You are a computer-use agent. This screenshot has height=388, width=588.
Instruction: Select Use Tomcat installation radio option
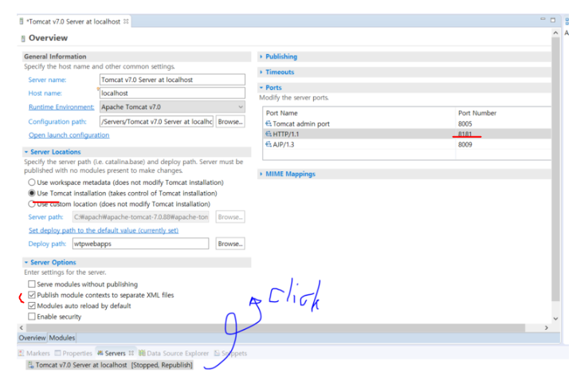point(32,194)
